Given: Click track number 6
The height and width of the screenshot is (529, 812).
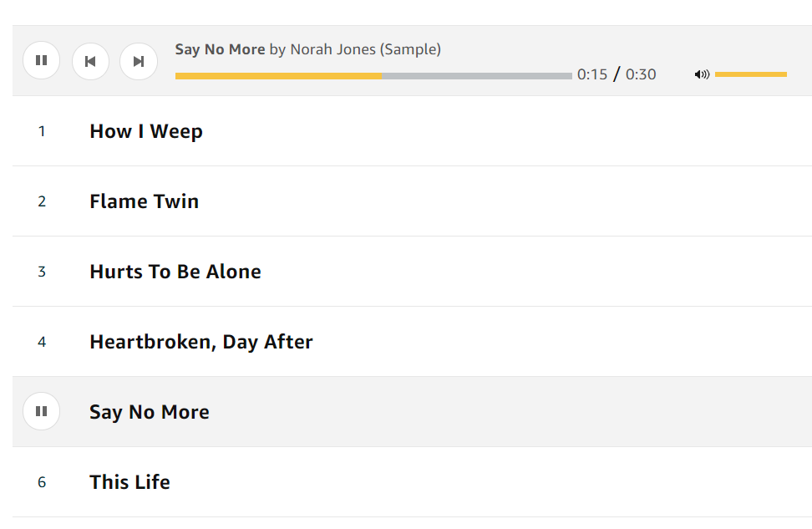Looking at the screenshot, I should point(42,482).
